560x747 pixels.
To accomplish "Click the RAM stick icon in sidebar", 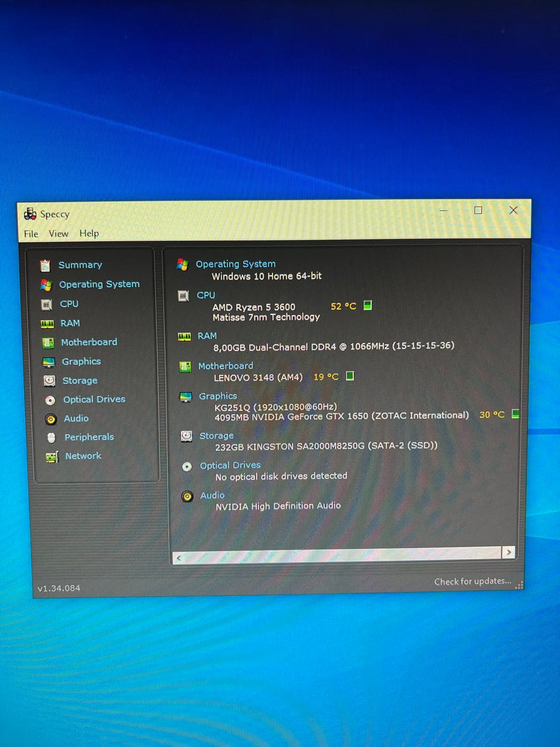I will point(47,323).
